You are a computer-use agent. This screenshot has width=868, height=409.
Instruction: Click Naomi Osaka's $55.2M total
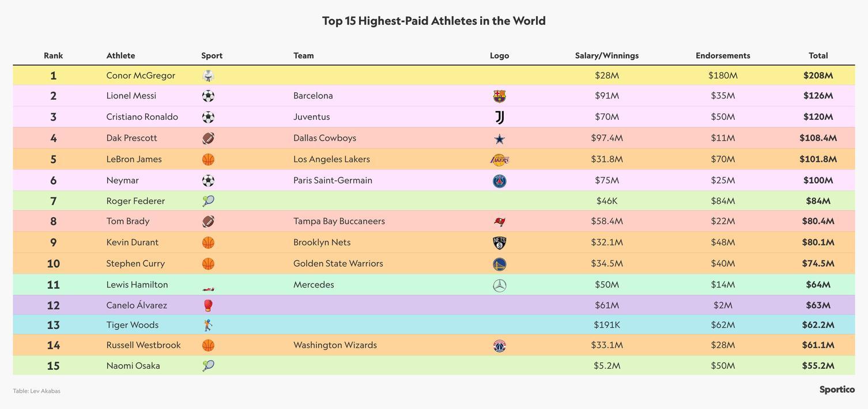pyautogui.click(x=818, y=366)
